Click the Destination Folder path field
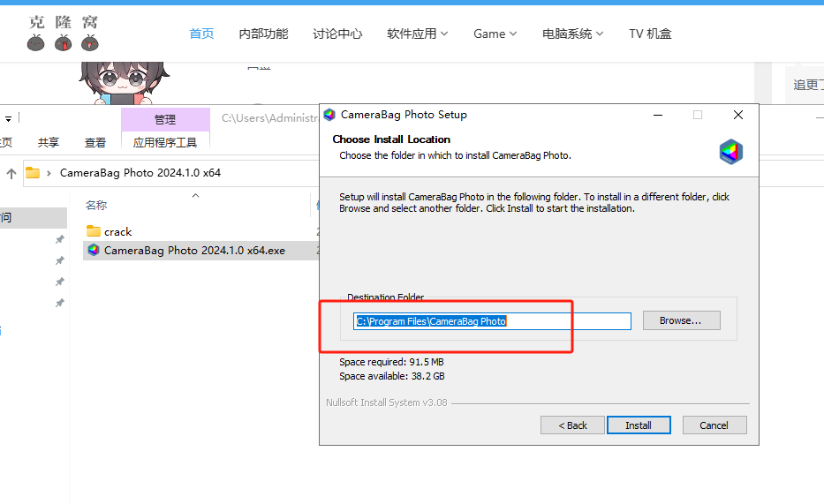This screenshot has height=504, width=824. (x=492, y=321)
